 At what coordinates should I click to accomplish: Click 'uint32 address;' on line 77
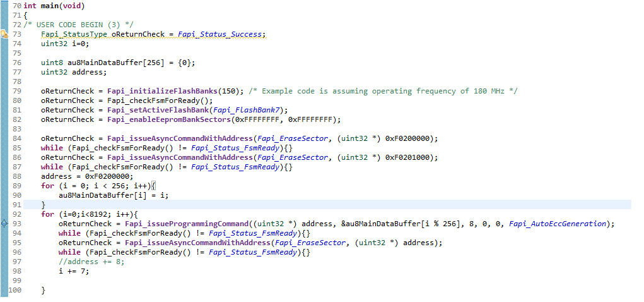74,72
